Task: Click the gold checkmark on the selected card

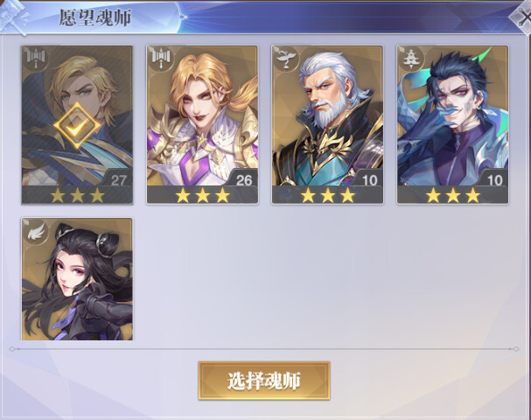Action: coord(77,125)
